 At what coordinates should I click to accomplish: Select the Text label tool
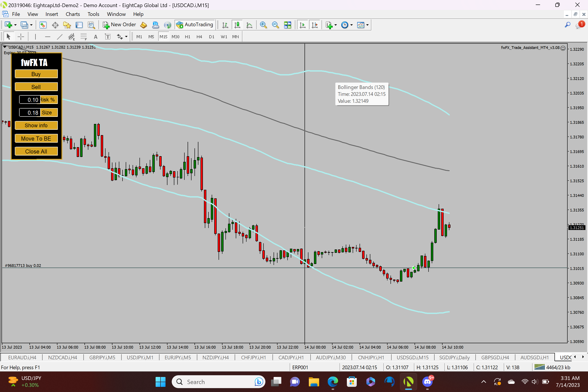[x=107, y=37]
